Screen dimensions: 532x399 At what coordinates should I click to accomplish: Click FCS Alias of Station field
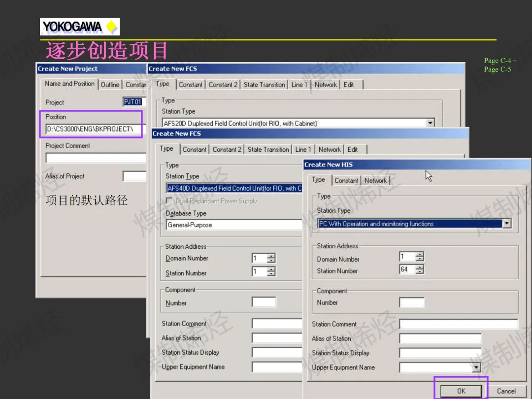[277, 338]
